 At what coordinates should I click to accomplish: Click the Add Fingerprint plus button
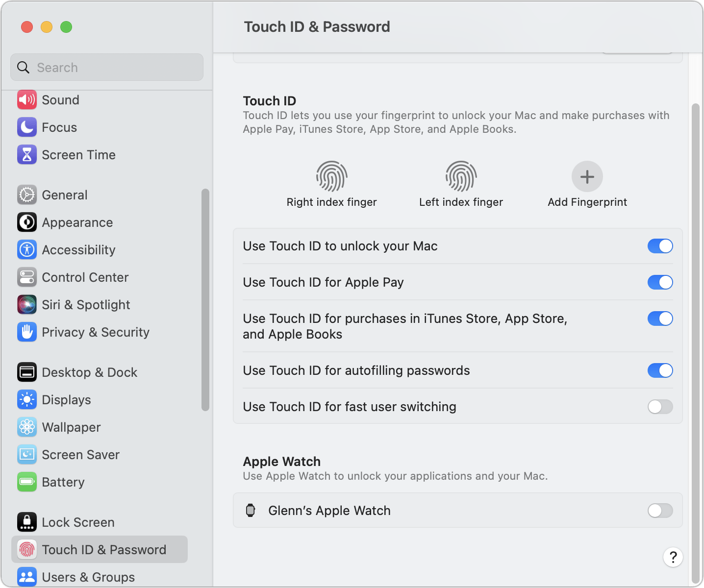pos(587,176)
